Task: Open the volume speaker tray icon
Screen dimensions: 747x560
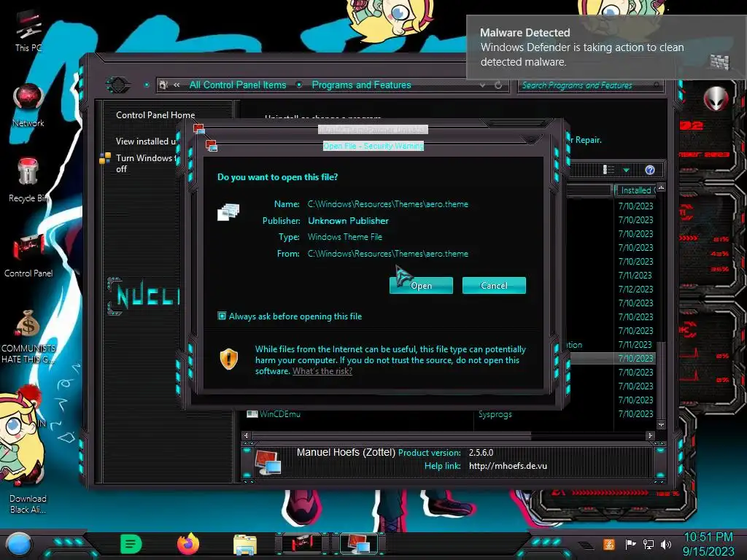Action: click(x=666, y=544)
